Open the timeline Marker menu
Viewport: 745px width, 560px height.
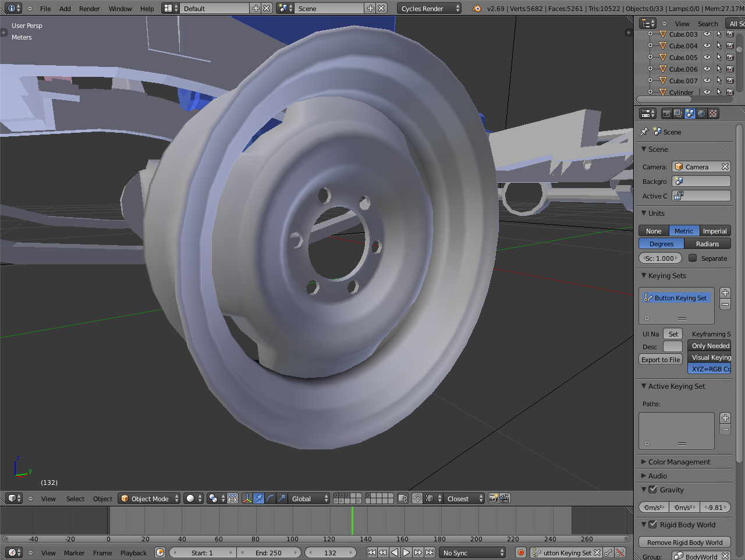coord(74,552)
